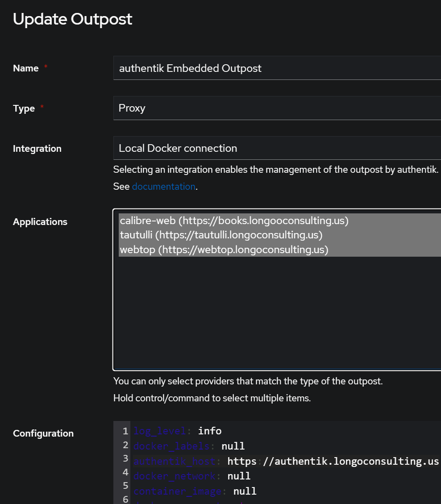Select webtop application entry
This screenshot has height=504, width=441.
(280, 250)
